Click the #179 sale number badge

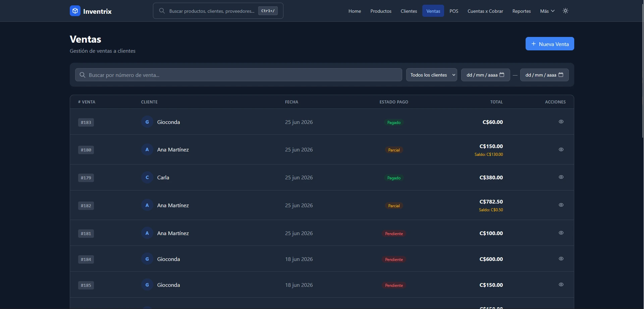[86, 178]
